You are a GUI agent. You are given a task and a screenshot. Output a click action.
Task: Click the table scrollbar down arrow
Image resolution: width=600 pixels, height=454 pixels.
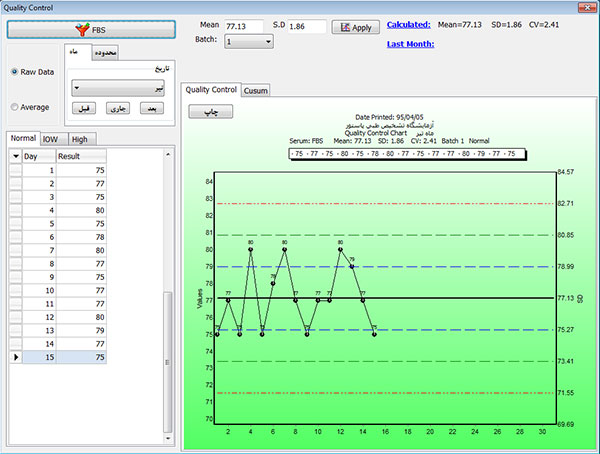(x=168, y=438)
